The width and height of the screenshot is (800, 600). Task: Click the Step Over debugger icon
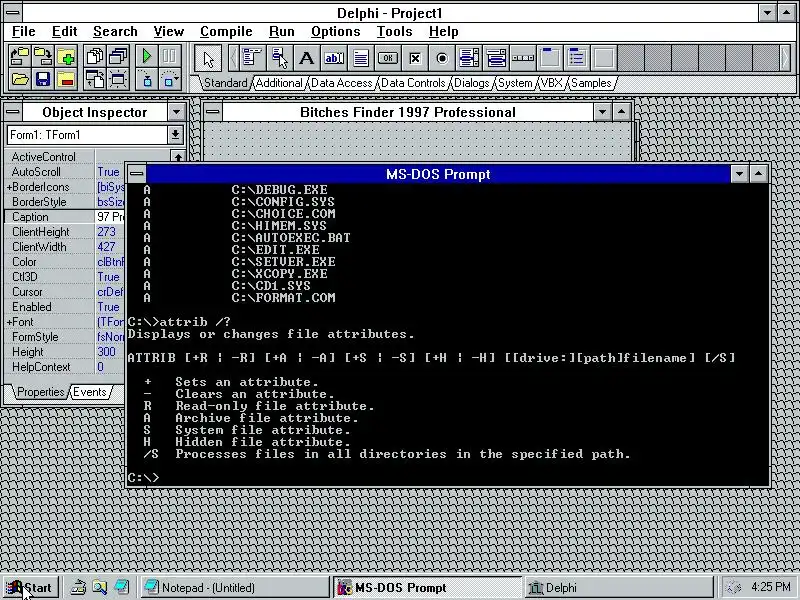point(170,80)
